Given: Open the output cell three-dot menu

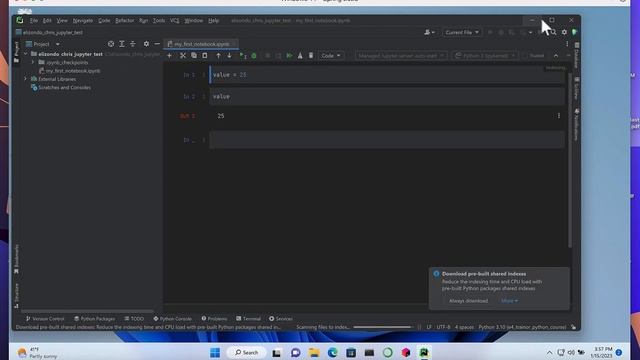Looking at the screenshot, I should tap(559, 116).
